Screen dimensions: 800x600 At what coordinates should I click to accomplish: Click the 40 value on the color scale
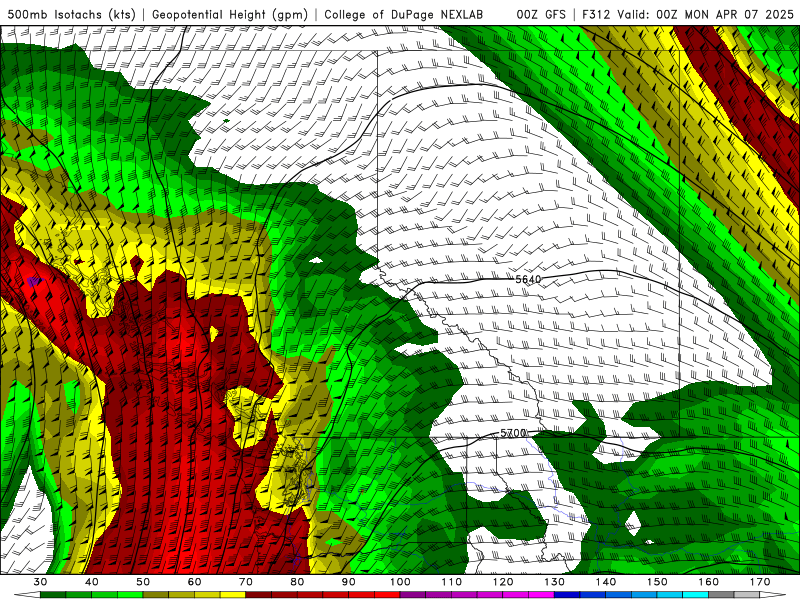91,582
